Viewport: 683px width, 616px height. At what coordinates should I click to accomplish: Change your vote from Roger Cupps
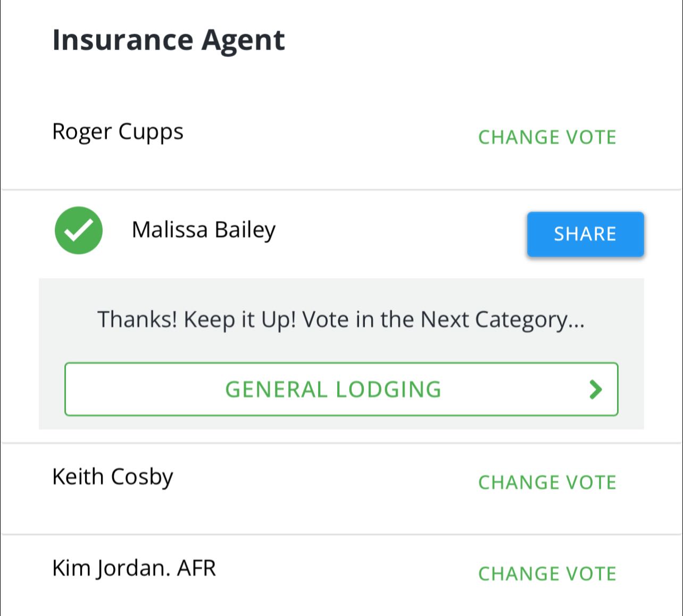pos(547,137)
